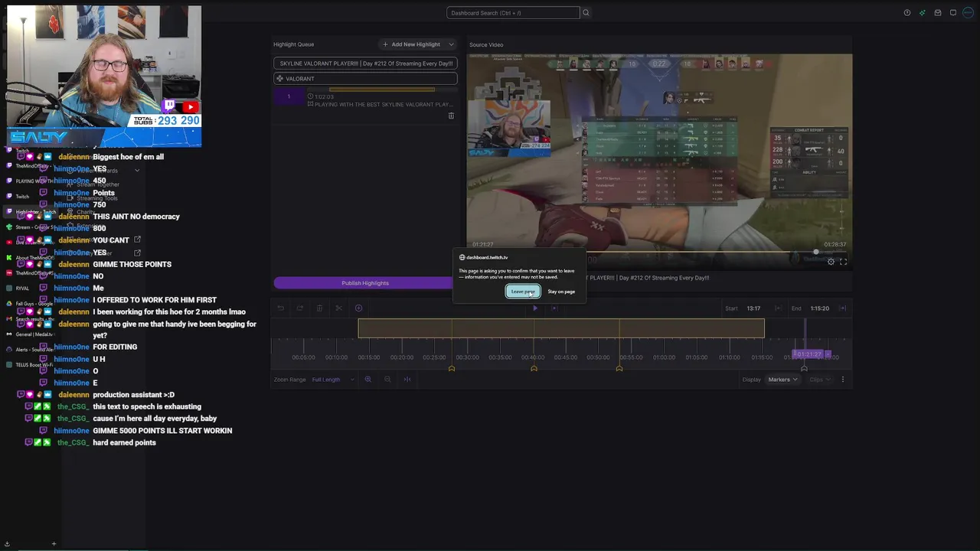This screenshot has height=551, width=980.
Task: Select the scissors split tool
Action: coord(338,308)
